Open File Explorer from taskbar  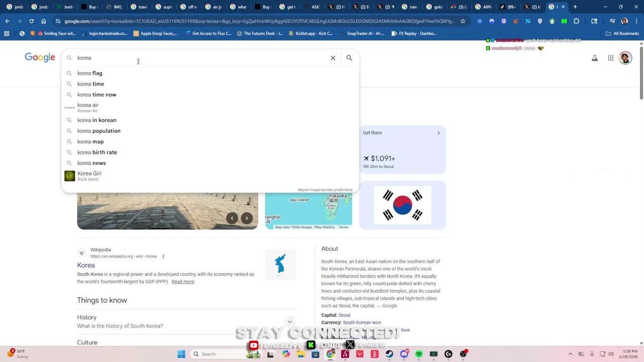coord(300,354)
